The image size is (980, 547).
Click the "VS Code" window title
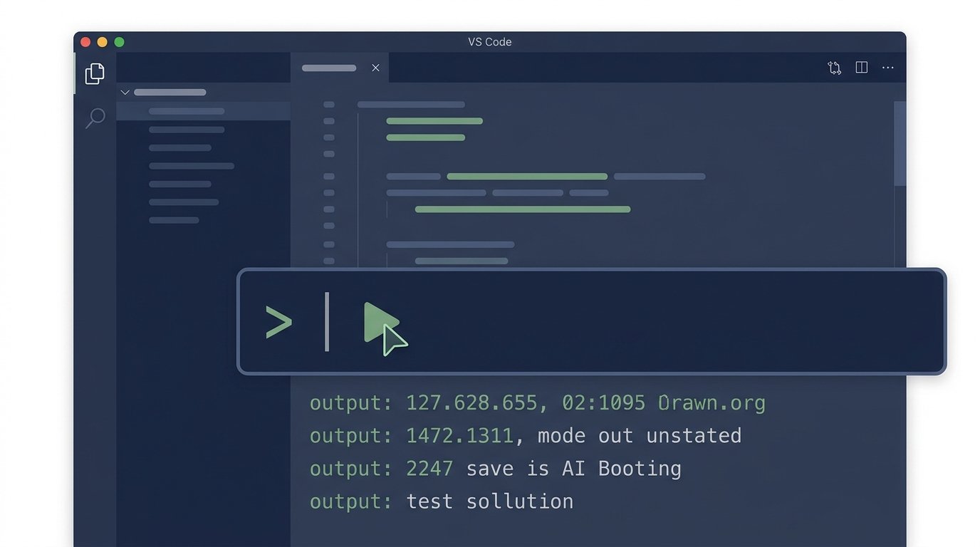click(x=490, y=42)
